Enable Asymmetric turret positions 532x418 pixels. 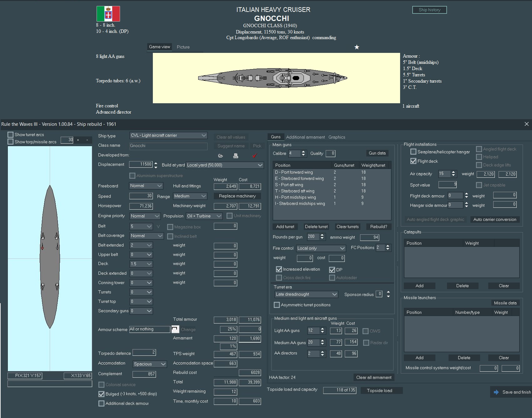pyautogui.click(x=277, y=305)
